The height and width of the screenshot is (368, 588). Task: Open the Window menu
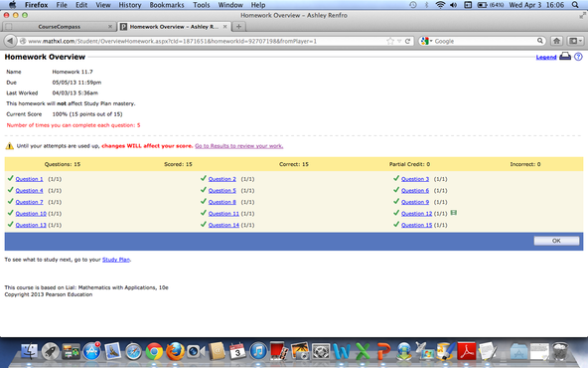pos(230,5)
